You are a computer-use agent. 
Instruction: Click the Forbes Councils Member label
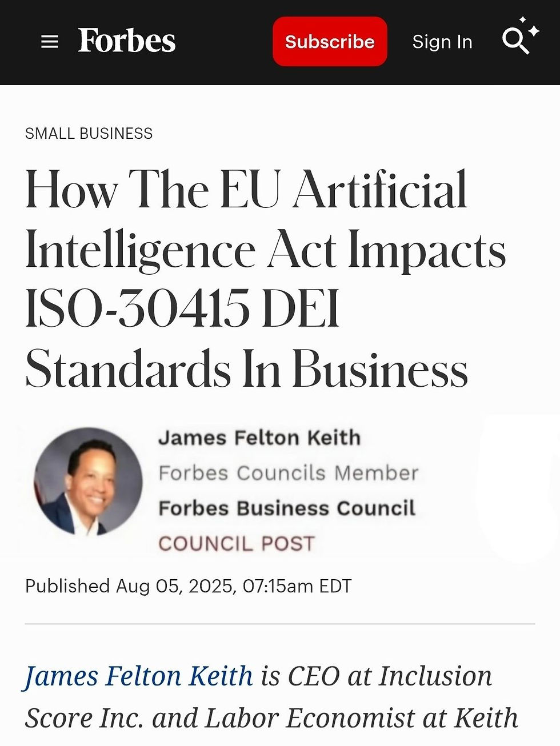tap(288, 473)
